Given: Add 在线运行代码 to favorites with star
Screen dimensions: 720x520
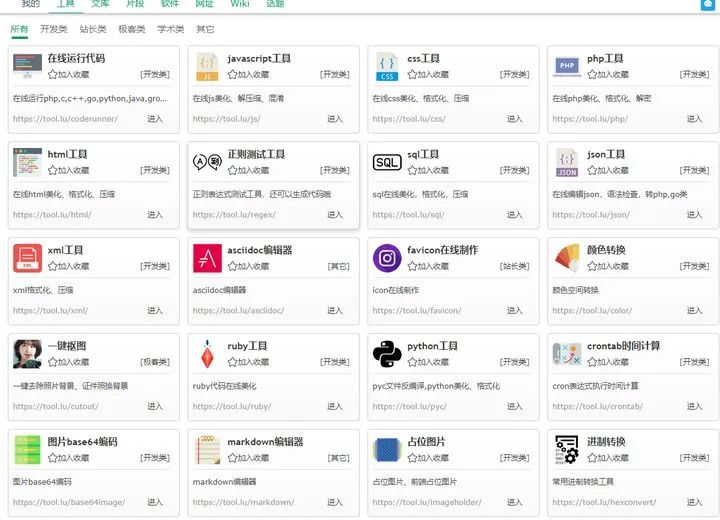Looking at the screenshot, I should click(x=53, y=74).
